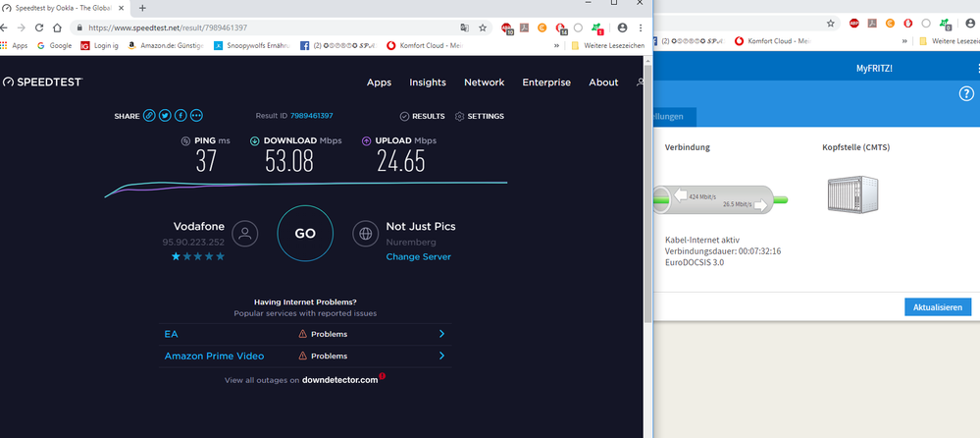The height and width of the screenshot is (438, 980).
Task: Open Amazon Prime Video issue link
Action: tap(214, 356)
